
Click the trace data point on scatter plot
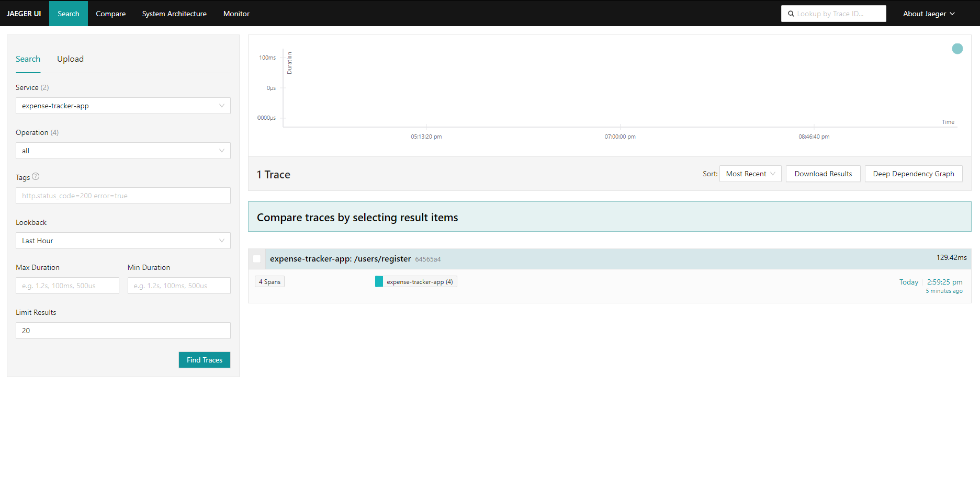pyautogui.click(x=957, y=49)
